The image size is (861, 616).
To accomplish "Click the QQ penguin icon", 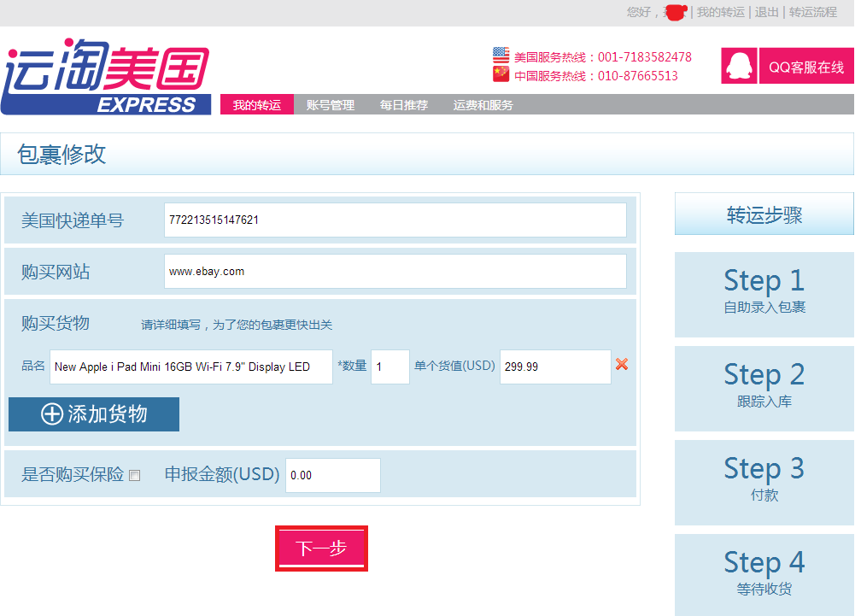I will 739,66.
